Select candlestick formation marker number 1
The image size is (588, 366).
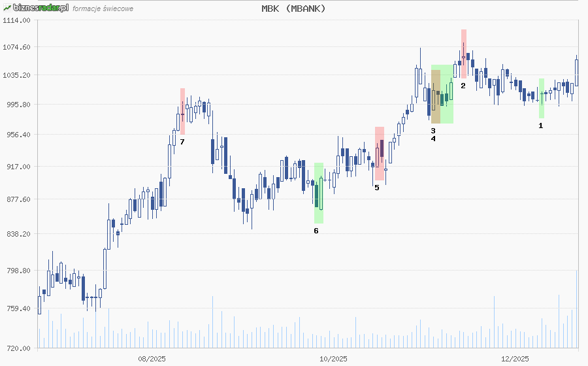coord(540,125)
